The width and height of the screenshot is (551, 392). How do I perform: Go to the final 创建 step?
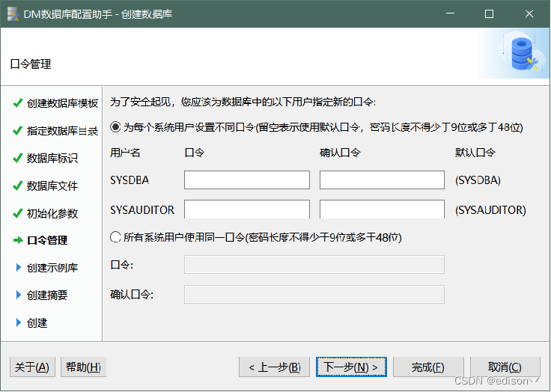point(37,322)
